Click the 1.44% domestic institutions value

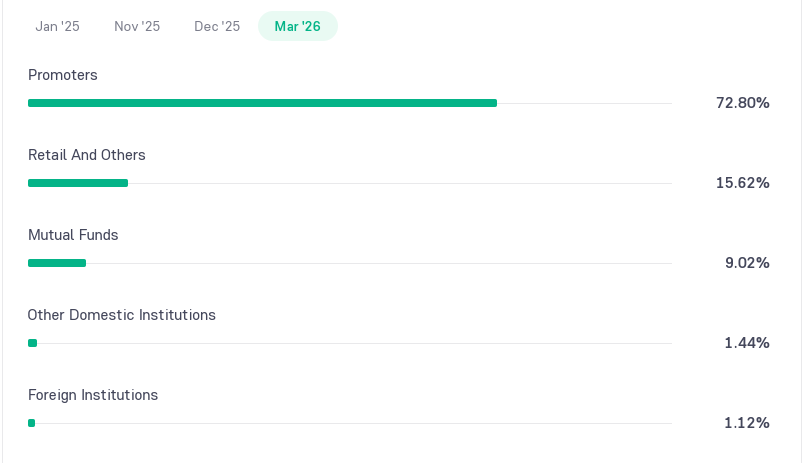pos(747,343)
